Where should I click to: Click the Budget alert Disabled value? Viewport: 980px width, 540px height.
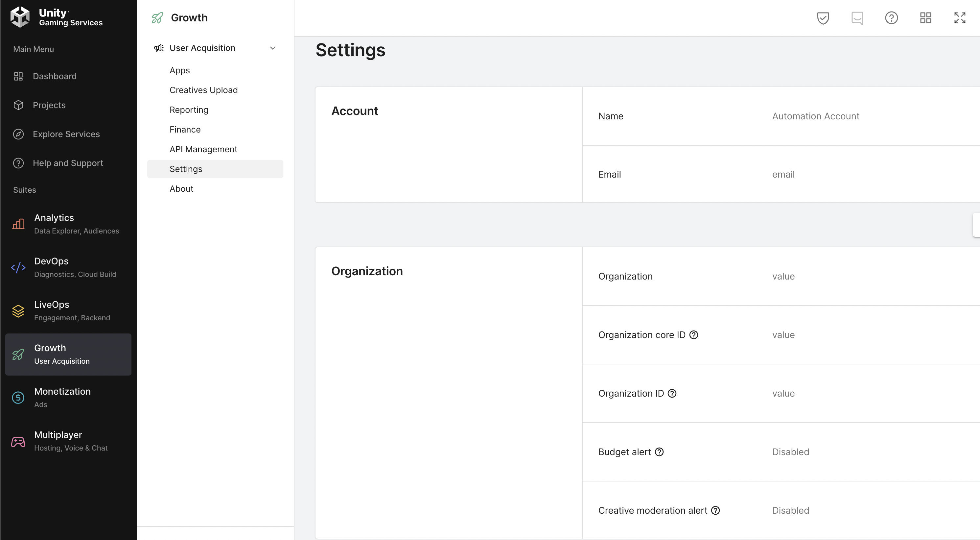coord(791,452)
